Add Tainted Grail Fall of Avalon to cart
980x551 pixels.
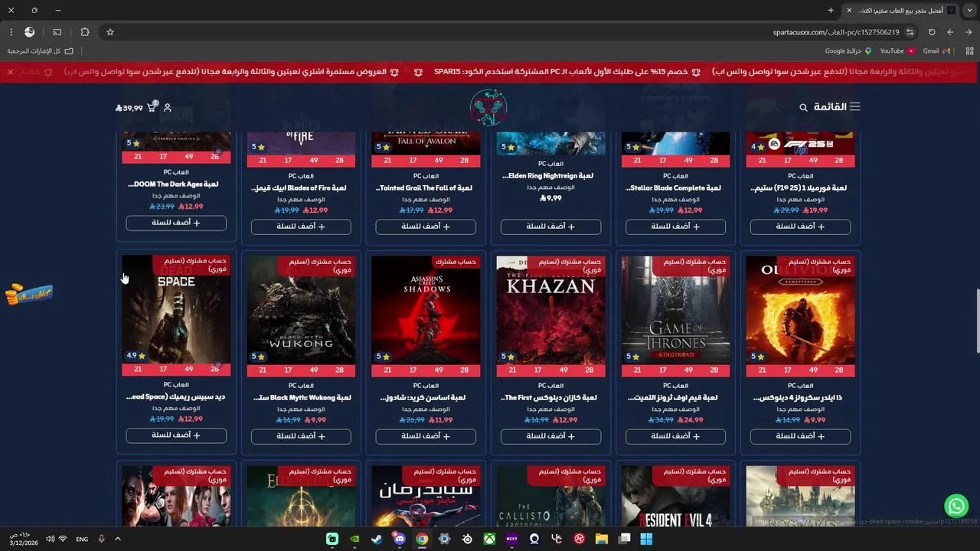pos(426,227)
